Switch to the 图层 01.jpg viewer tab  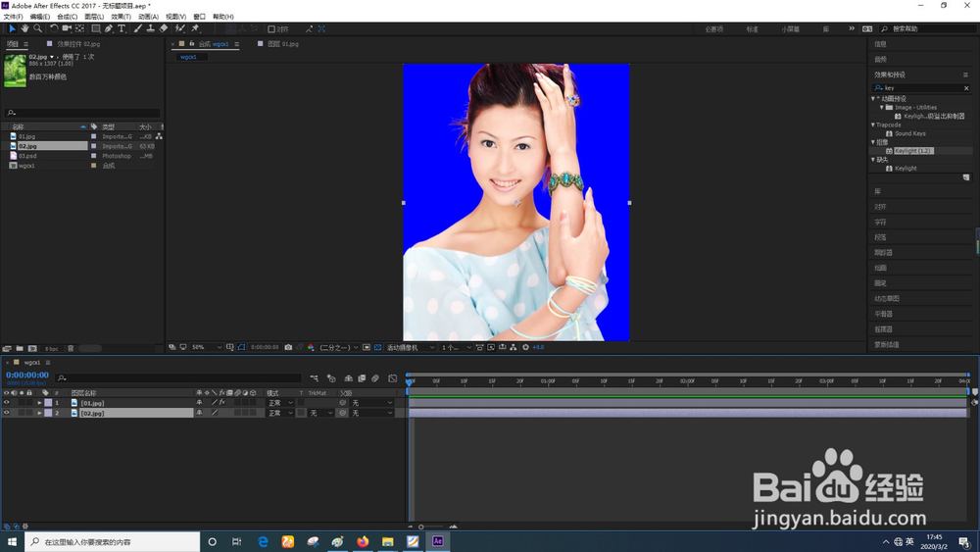(282, 44)
